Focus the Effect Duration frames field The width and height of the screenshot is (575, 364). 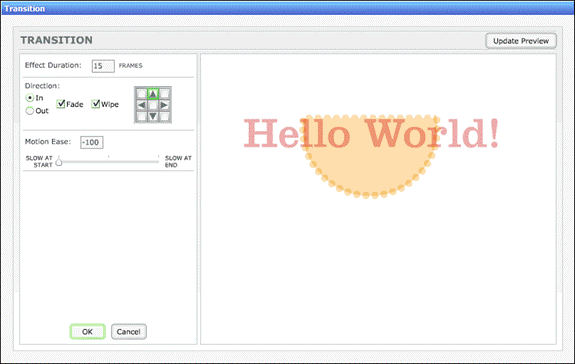click(x=103, y=66)
